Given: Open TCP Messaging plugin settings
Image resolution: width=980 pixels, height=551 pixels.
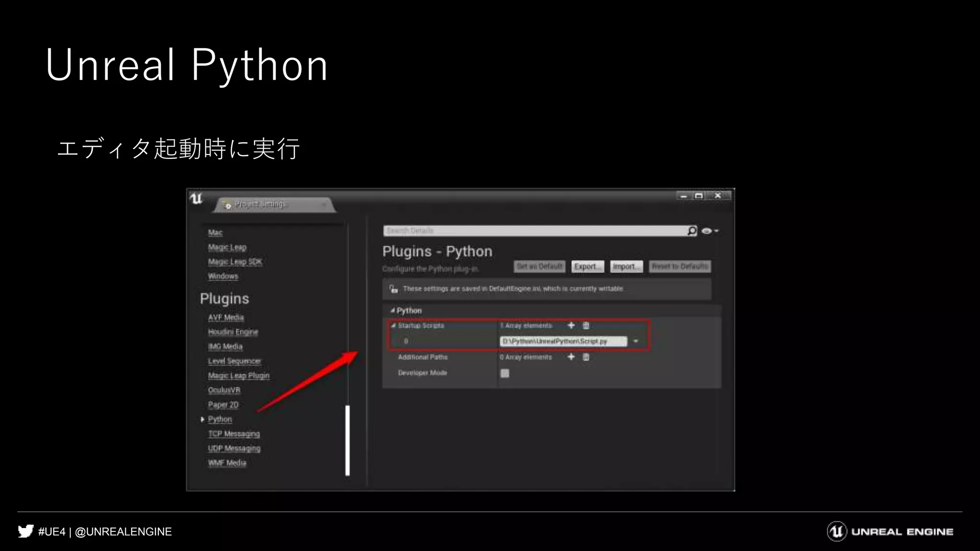Looking at the screenshot, I should pos(234,434).
